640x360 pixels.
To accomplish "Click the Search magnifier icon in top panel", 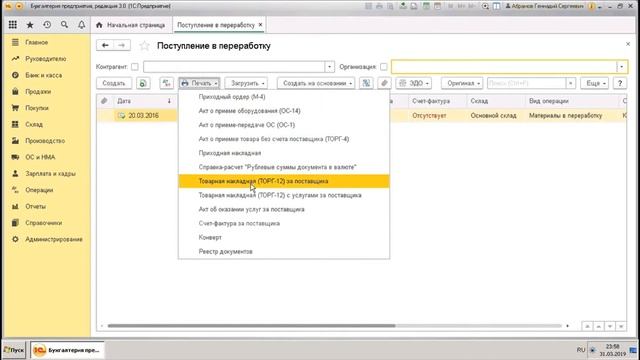I will tap(64, 25).
